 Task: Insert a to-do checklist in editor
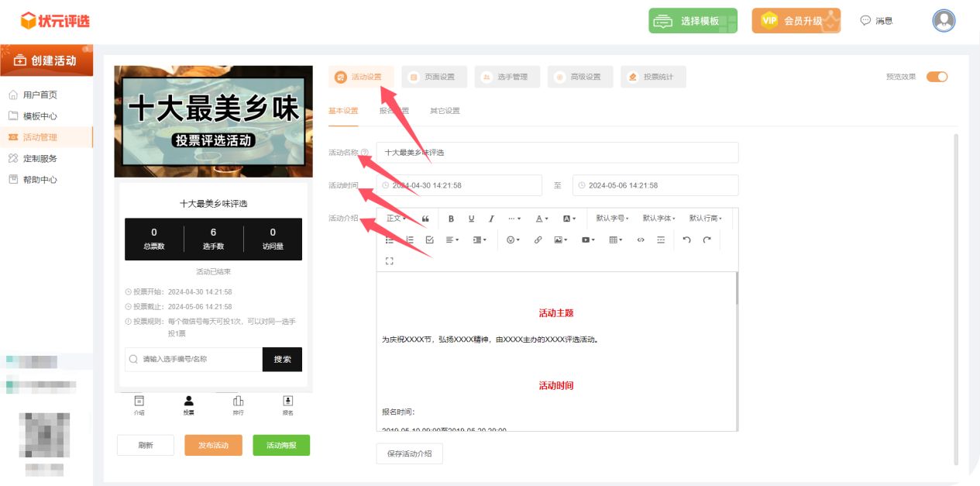(x=430, y=240)
